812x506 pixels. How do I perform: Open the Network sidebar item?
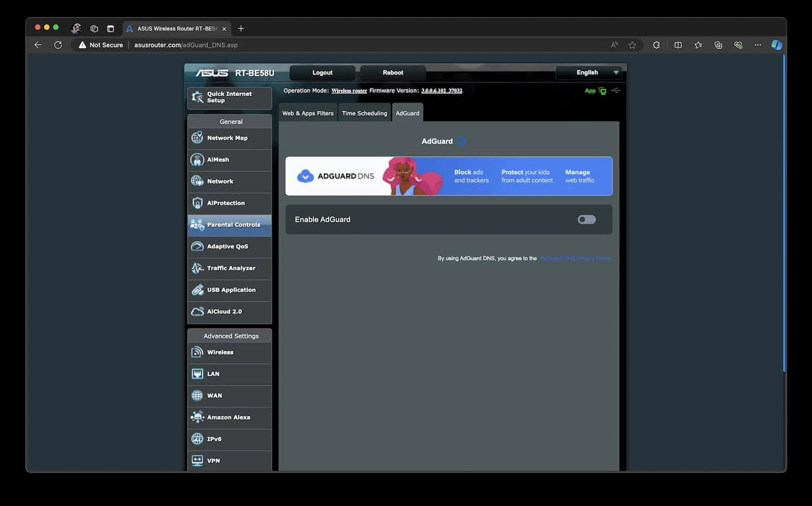230,181
